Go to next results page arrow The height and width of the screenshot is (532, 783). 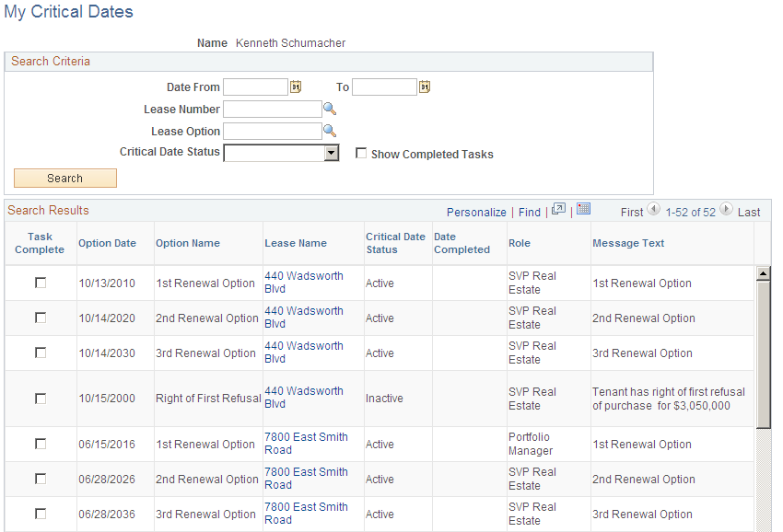click(x=726, y=209)
